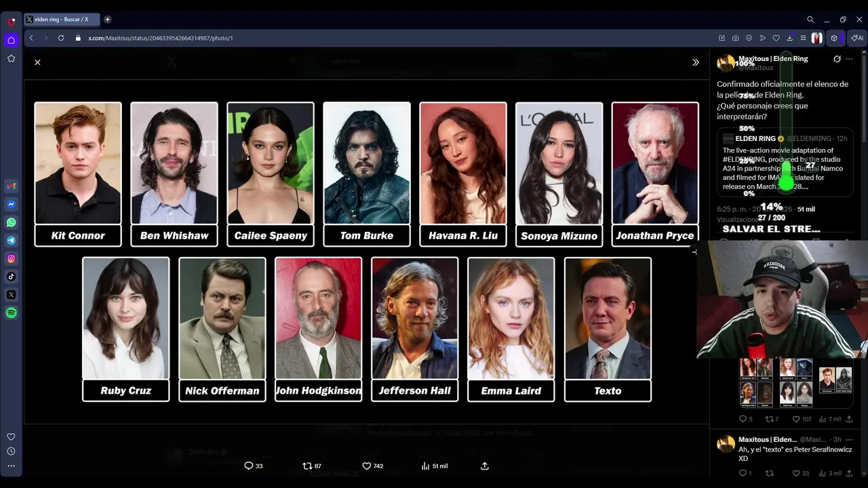
Task: Click the send/flow arrow icon in address bar
Action: [763, 38]
